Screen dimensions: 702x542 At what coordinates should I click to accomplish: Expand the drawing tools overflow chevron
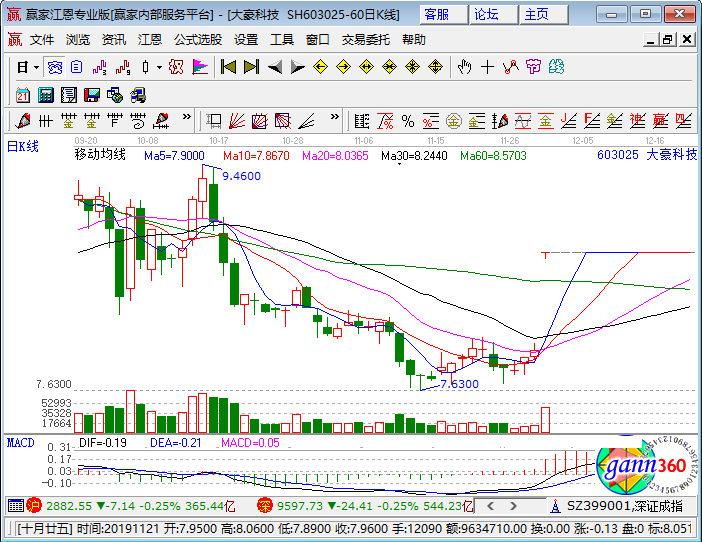(x=186, y=117)
